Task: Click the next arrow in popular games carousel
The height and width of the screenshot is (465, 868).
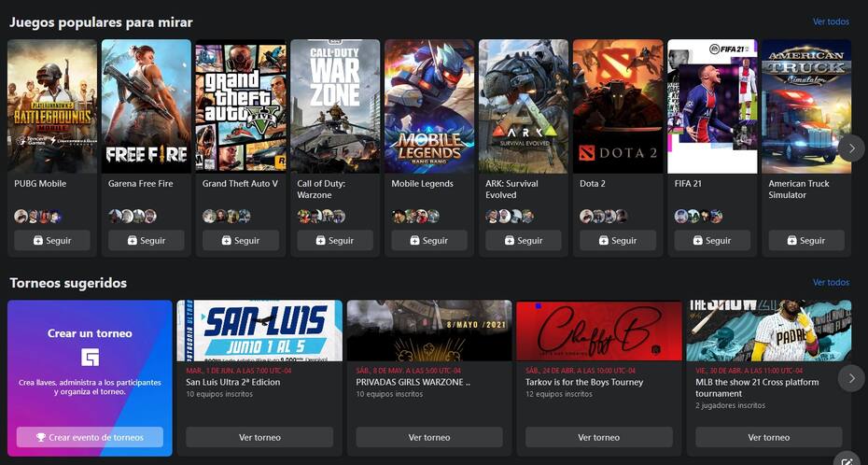Action: click(x=851, y=148)
